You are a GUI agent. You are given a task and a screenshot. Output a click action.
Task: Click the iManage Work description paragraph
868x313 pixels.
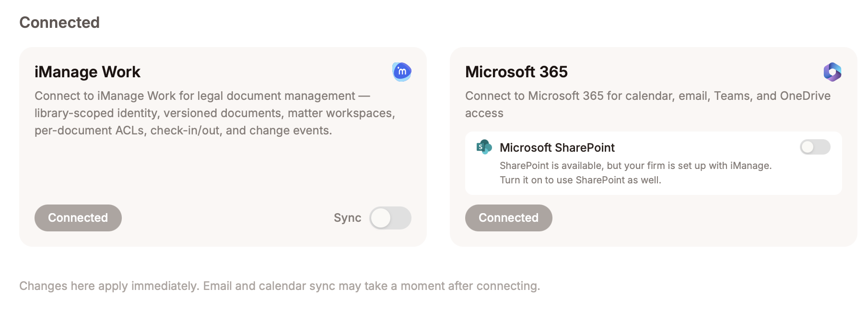[215, 113]
